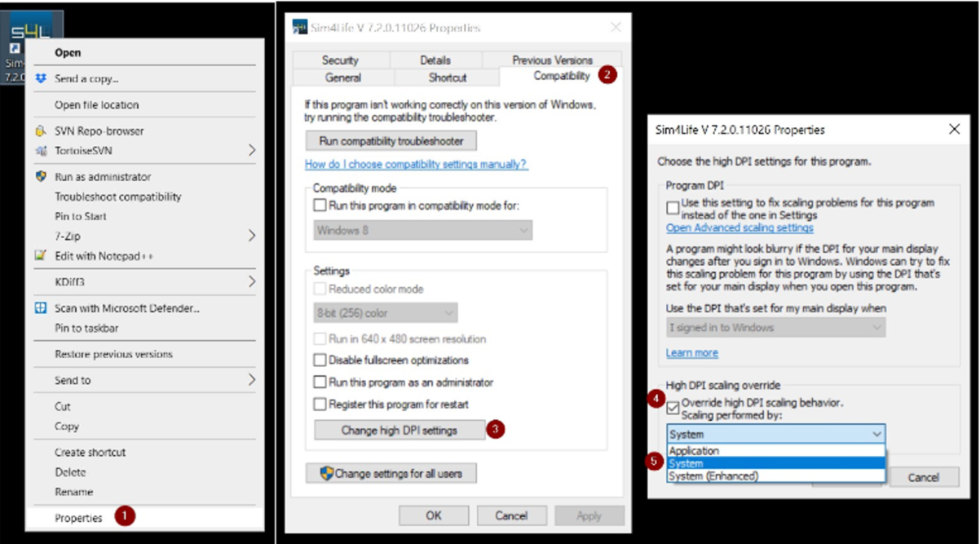This screenshot has width=980, height=544.
Task: Select Application option in scaling list
Action: [x=694, y=451]
